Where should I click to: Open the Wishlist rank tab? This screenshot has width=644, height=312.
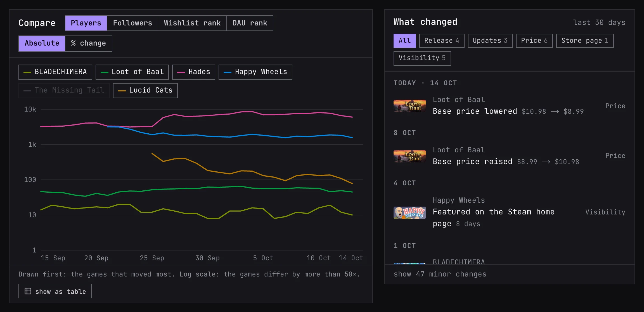point(192,23)
